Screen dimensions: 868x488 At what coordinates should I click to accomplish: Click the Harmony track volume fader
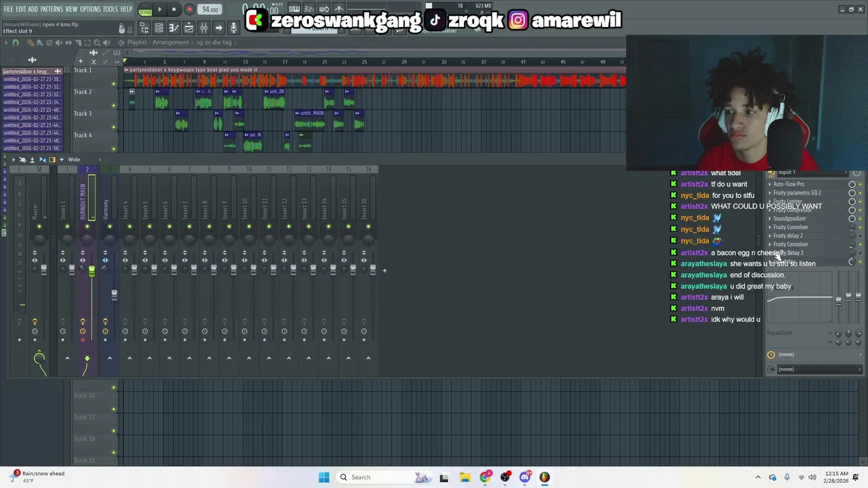114,295
